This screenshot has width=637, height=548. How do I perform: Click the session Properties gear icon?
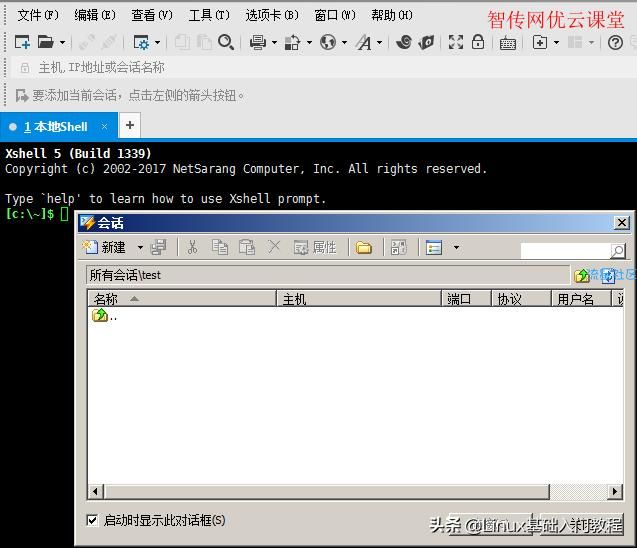point(141,42)
